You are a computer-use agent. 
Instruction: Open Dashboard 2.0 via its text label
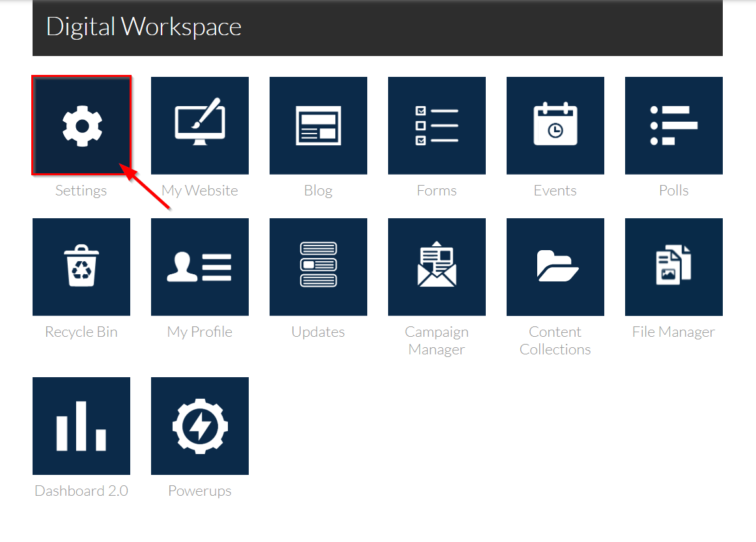point(81,491)
